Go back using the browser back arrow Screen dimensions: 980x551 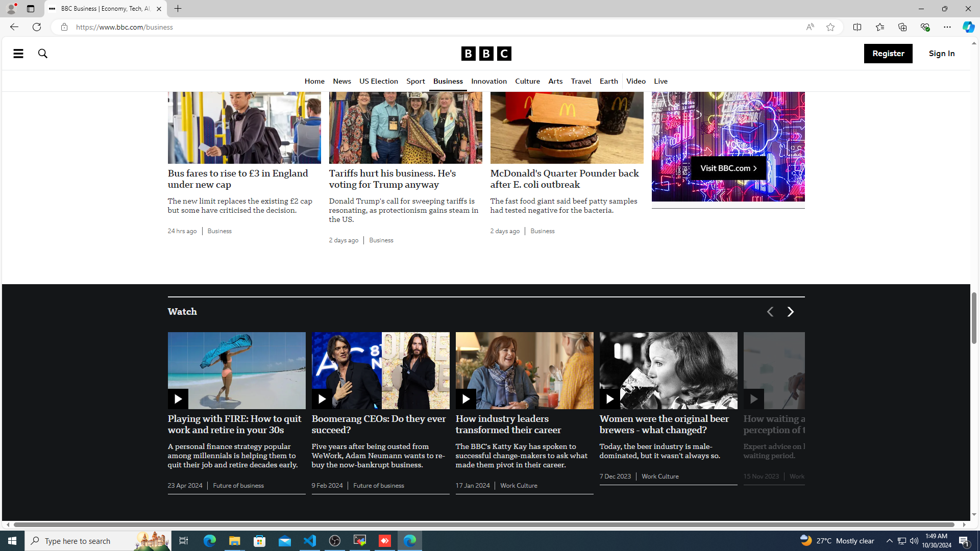[14, 27]
